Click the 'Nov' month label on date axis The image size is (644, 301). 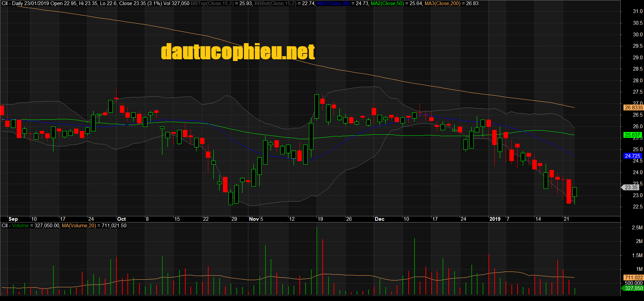point(254,219)
